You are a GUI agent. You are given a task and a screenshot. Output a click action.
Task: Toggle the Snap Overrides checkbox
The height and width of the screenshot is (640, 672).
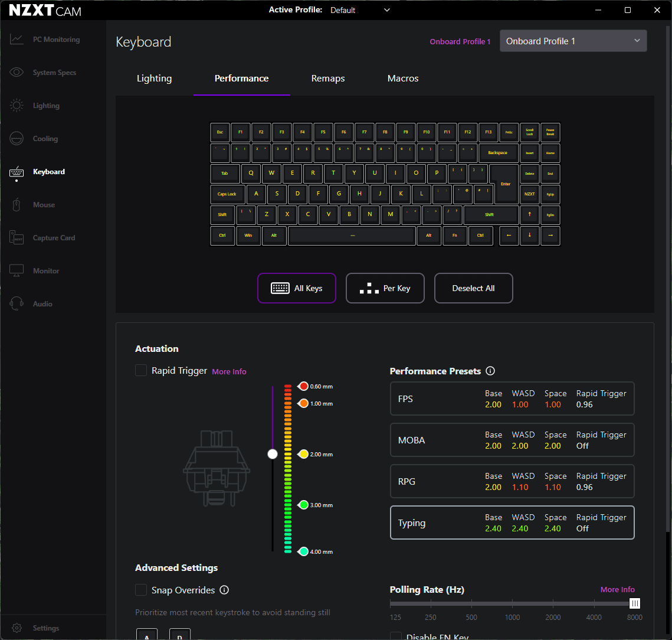(x=141, y=590)
